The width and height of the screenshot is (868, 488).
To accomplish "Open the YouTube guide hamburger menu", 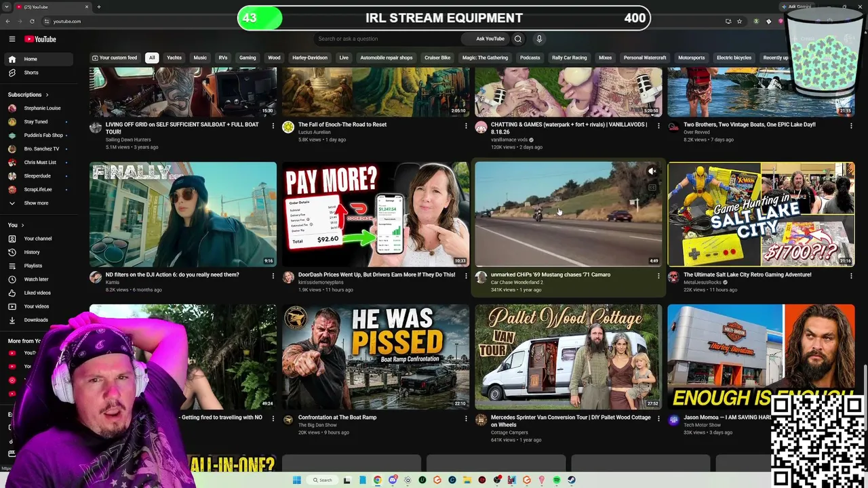I will [12, 39].
